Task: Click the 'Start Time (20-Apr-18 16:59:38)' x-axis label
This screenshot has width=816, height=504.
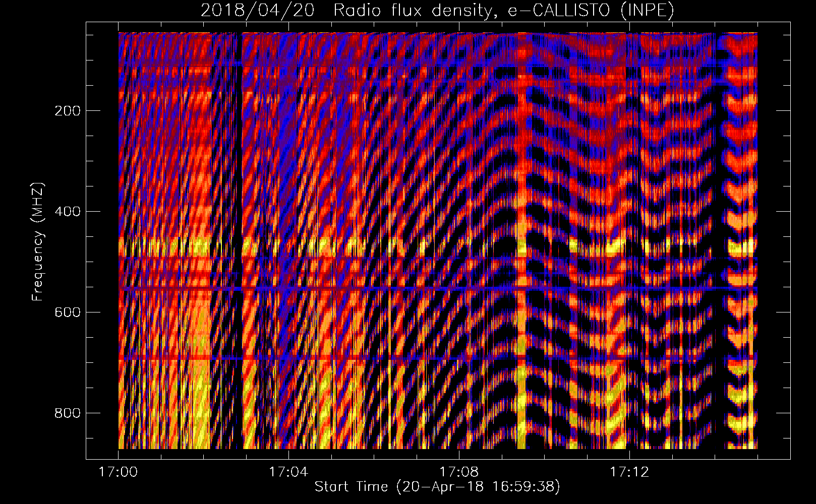Action: [437, 487]
